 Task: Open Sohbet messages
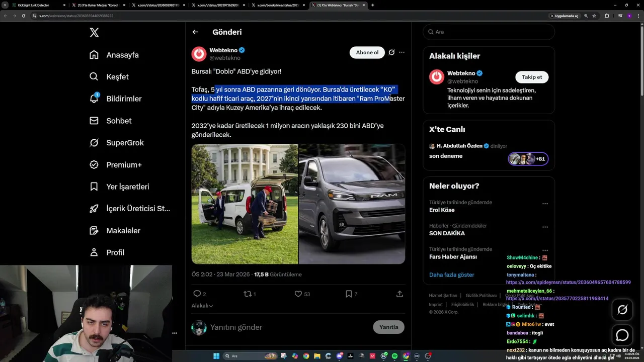click(111, 121)
